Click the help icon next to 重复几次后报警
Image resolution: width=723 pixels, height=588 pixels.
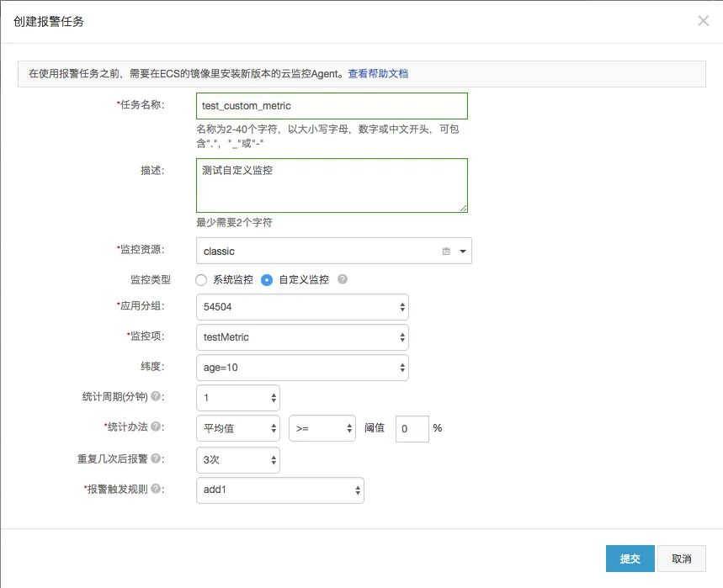156,458
